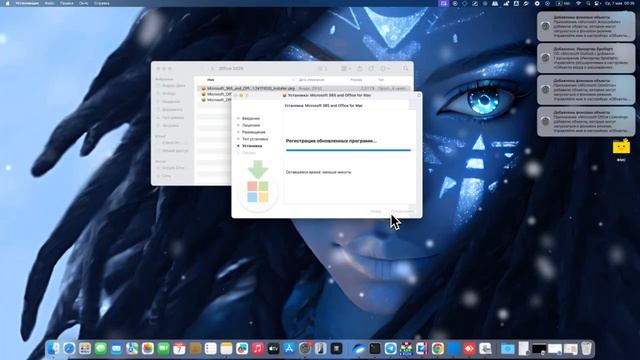Open Notes app in the Dock

(226, 349)
